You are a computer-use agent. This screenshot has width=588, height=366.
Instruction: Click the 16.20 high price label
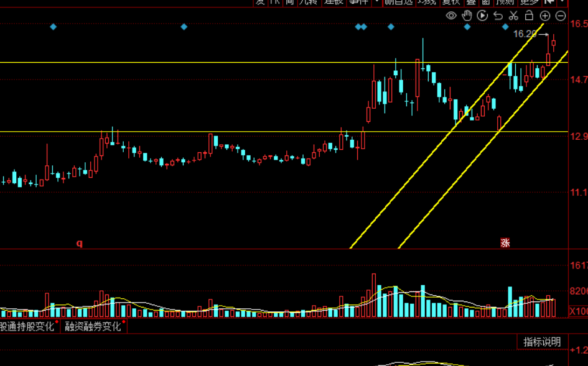[x=525, y=34]
